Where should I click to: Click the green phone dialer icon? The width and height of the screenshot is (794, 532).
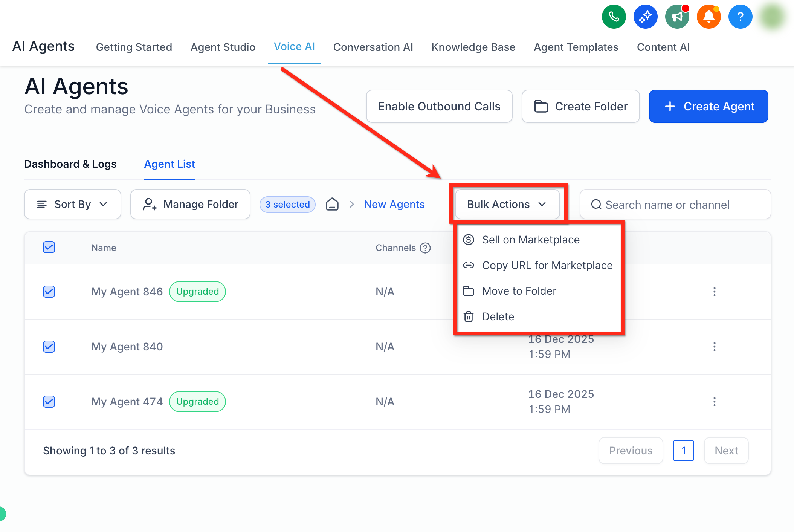tap(614, 17)
